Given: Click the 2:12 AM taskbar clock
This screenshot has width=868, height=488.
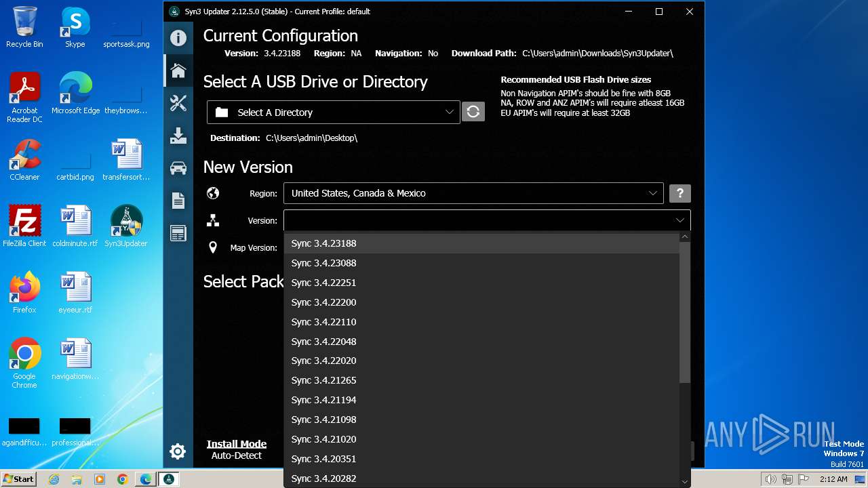Looking at the screenshot, I should (x=833, y=479).
